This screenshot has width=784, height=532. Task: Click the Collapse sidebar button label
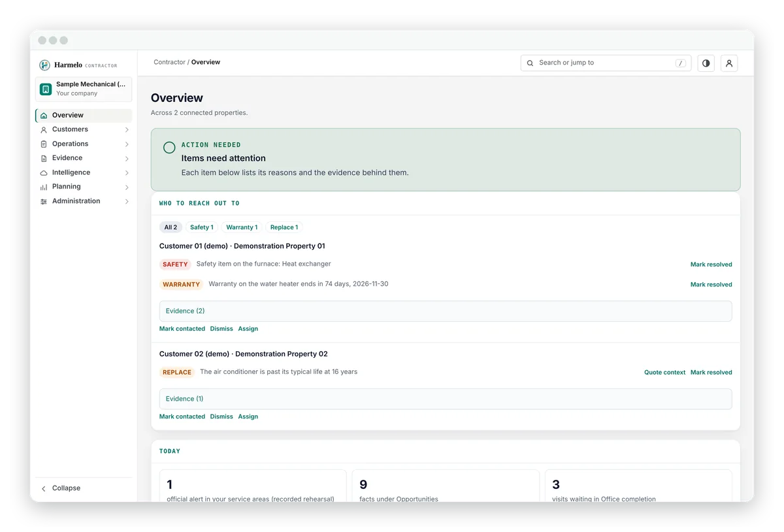click(x=66, y=488)
